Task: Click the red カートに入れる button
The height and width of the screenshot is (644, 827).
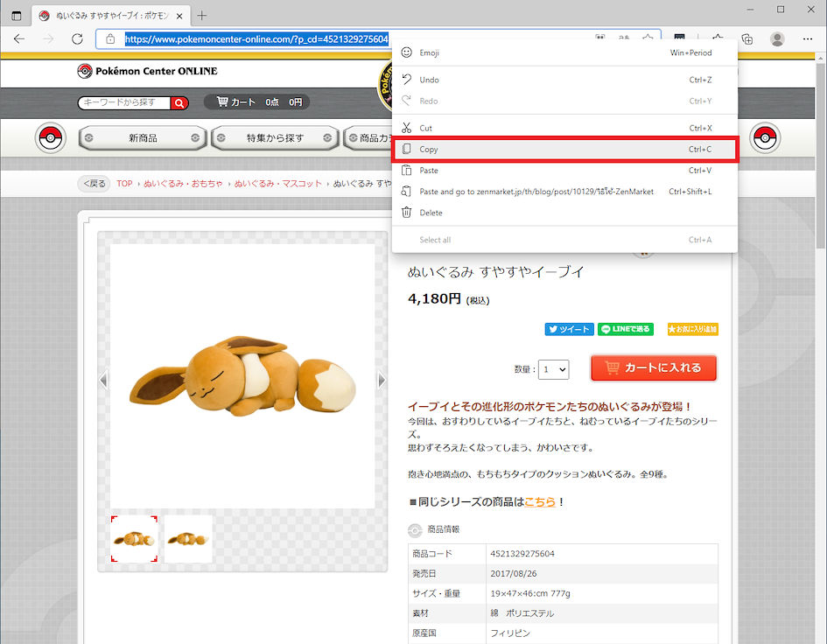Action: pyautogui.click(x=654, y=367)
